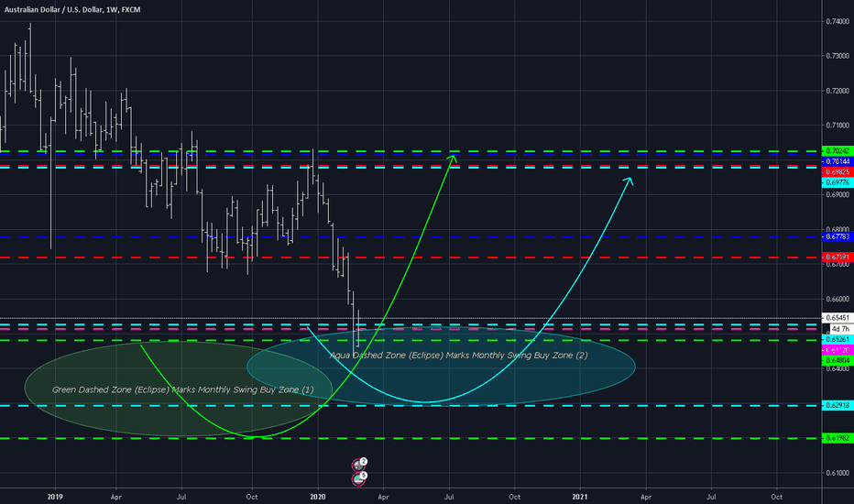Click the 2021 label on the time axis

coord(580,497)
